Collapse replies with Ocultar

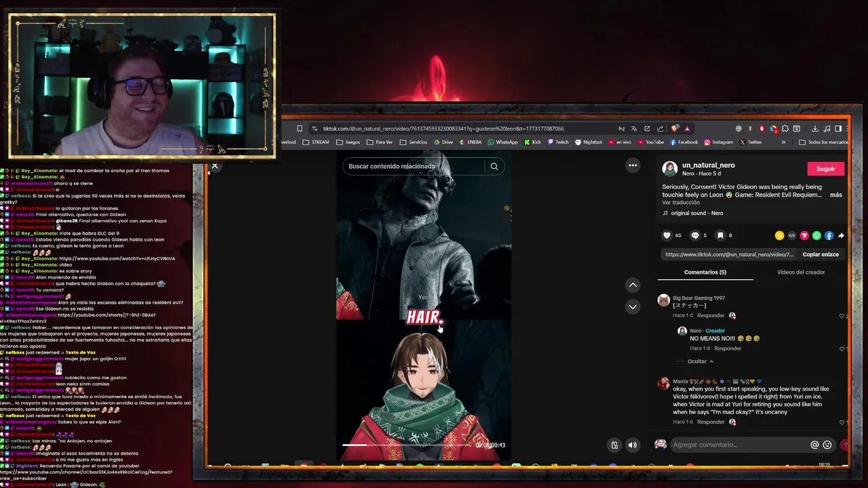click(x=700, y=361)
